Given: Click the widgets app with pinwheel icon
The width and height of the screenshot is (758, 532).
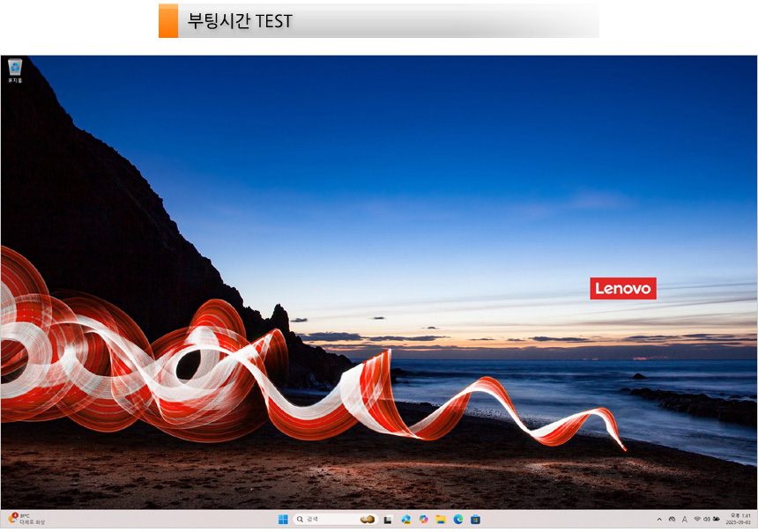Looking at the screenshot, I should (405, 520).
